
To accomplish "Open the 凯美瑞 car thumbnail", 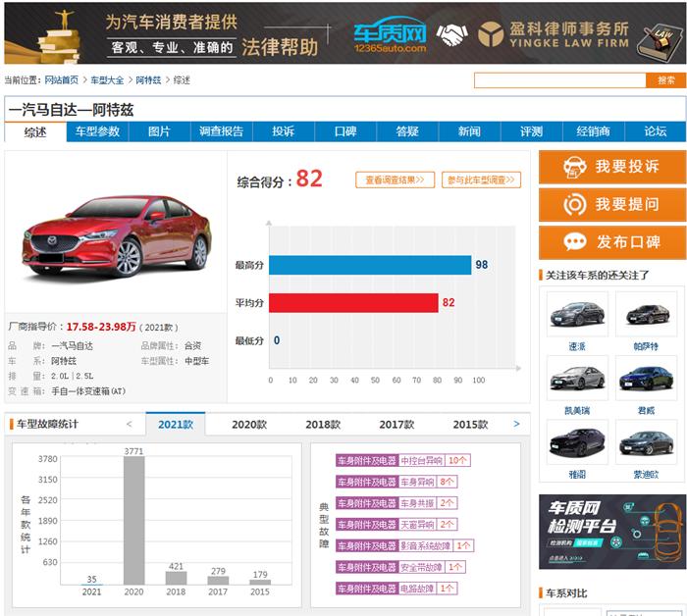I will pos(577,378).
